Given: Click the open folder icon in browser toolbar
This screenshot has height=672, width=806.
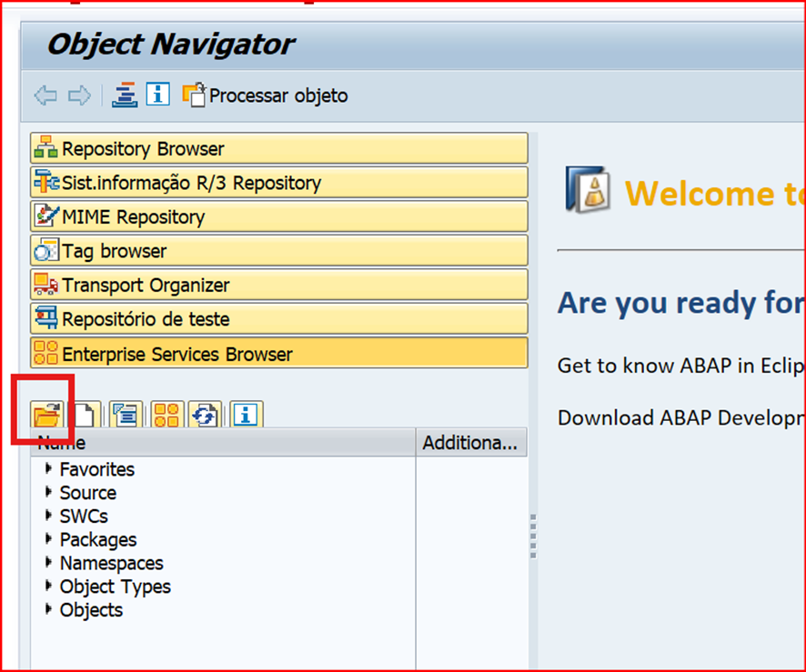Looking at the screenshot, I should coord(45,415).
